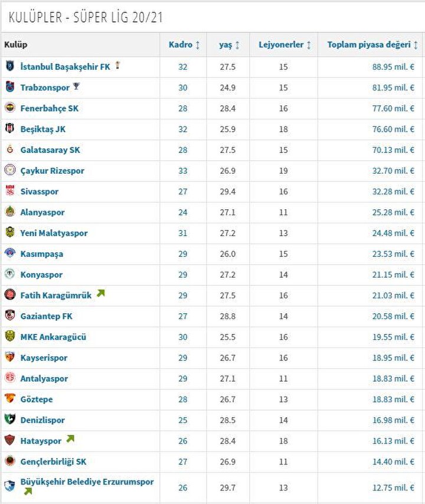Open Kasımpaşa market value 23.53 mil. €
The image size is (425, 504).
point(393,254)
